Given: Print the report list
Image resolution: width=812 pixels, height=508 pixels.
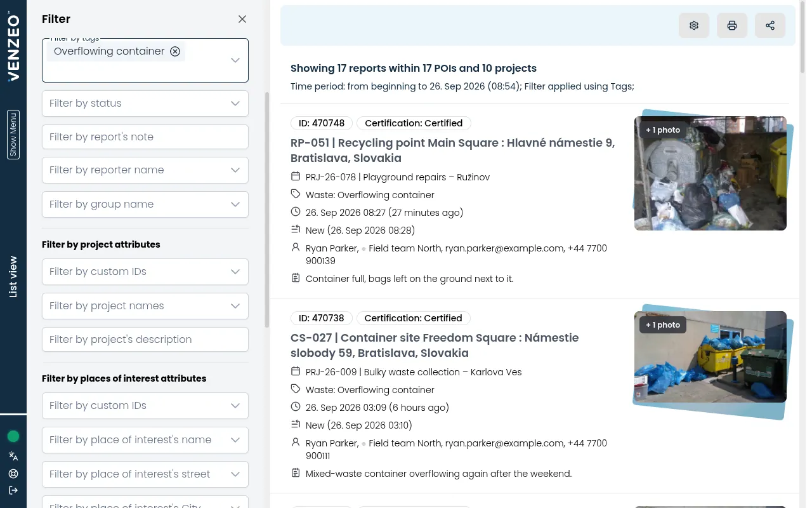Looking at the screenshot, I should [x=732, y=25].
